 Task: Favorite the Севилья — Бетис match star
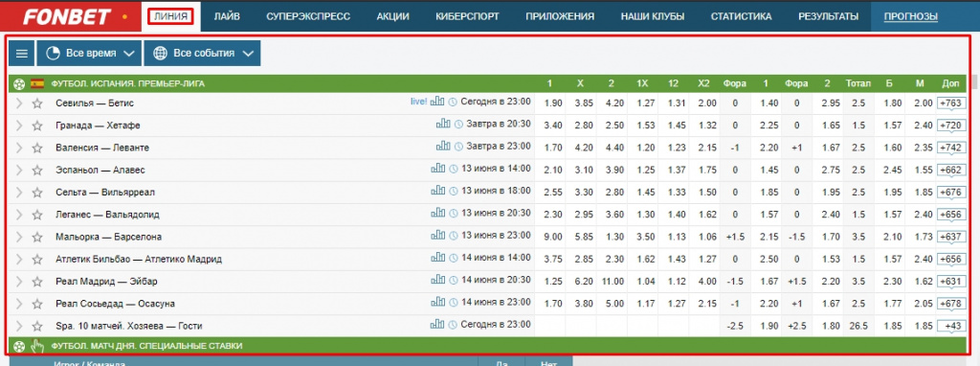pos(37,103)
